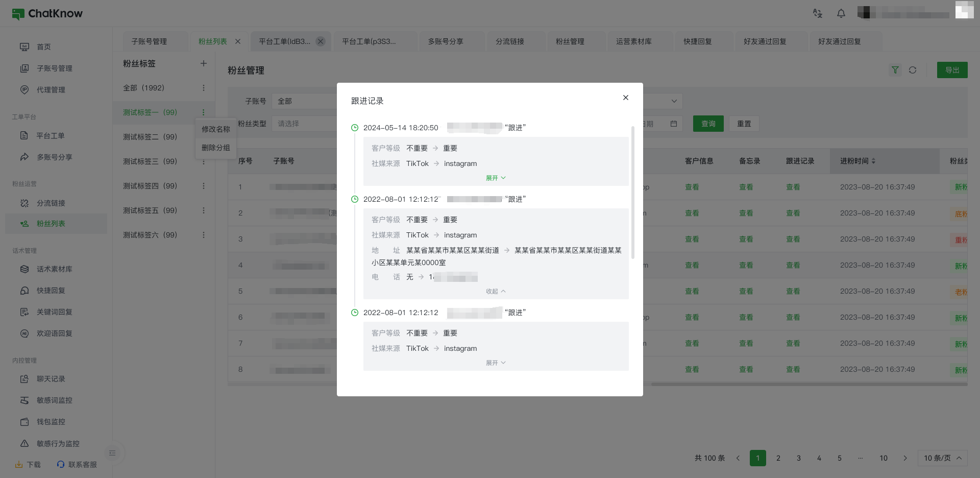Choose 删除分组 from the popup menu

(215, 148)
